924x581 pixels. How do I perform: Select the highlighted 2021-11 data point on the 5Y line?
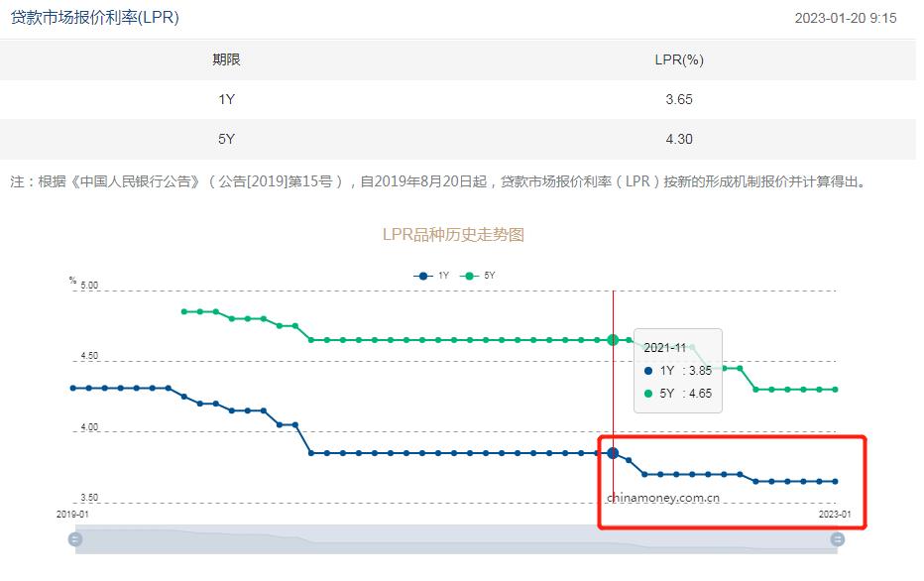pyautogui.click(x=614, y=339)
